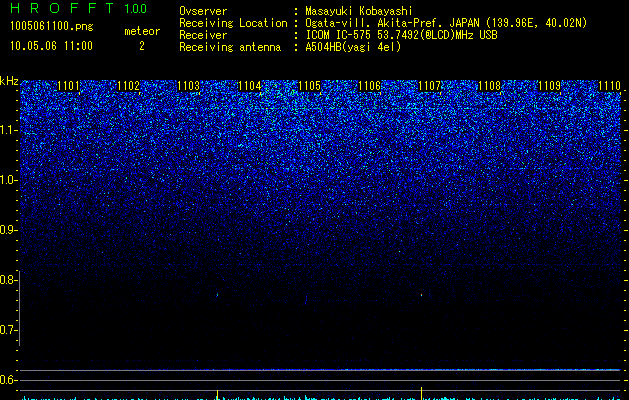Click the 'meteor' count label

(142, 31)
